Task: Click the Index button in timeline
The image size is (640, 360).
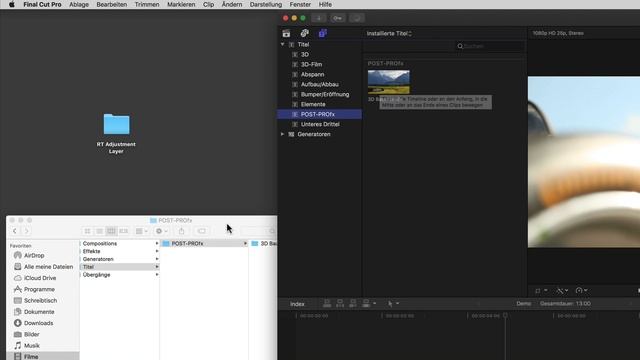Action: tap(297, 304)
